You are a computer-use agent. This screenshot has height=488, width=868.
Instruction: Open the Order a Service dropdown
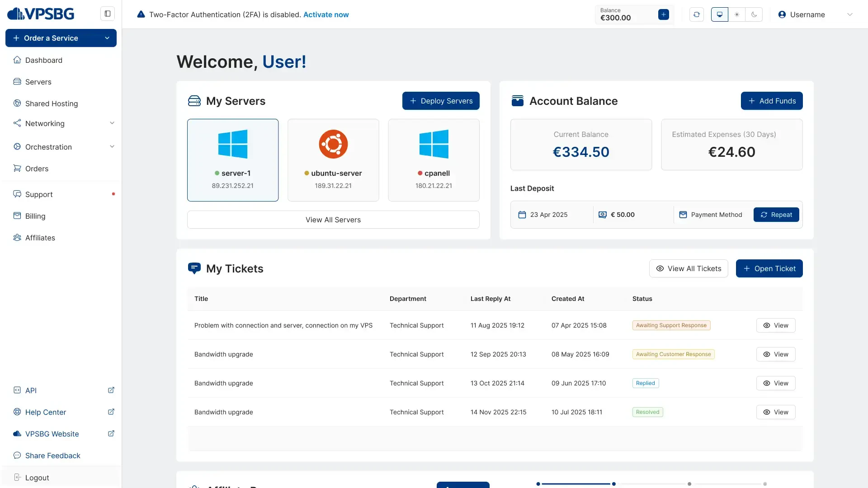tap(61, 38)
